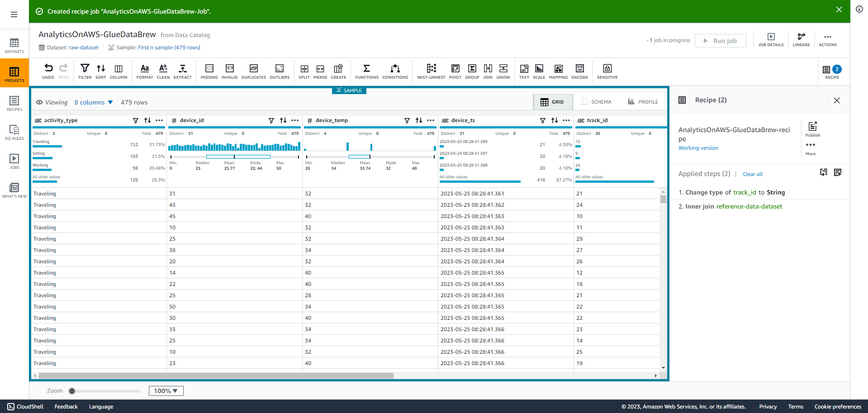
Task: Open the hamburger navigation menu
Action: (14, 14)
